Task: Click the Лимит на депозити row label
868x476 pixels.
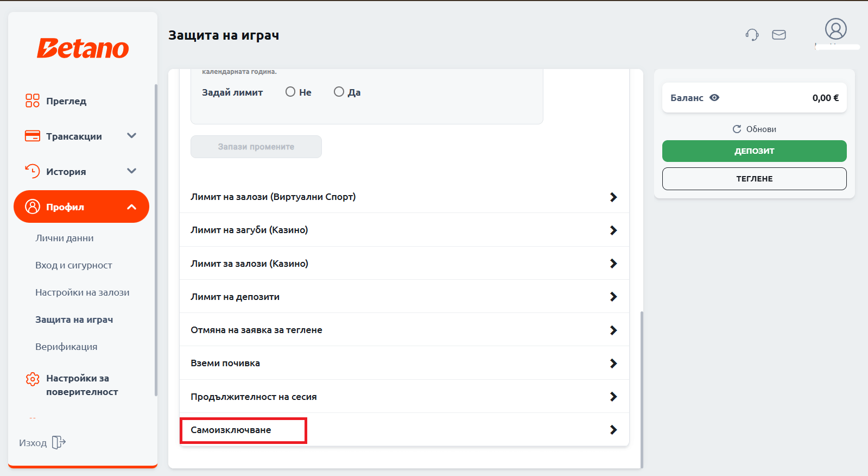Action: click(x=235, y=297)
